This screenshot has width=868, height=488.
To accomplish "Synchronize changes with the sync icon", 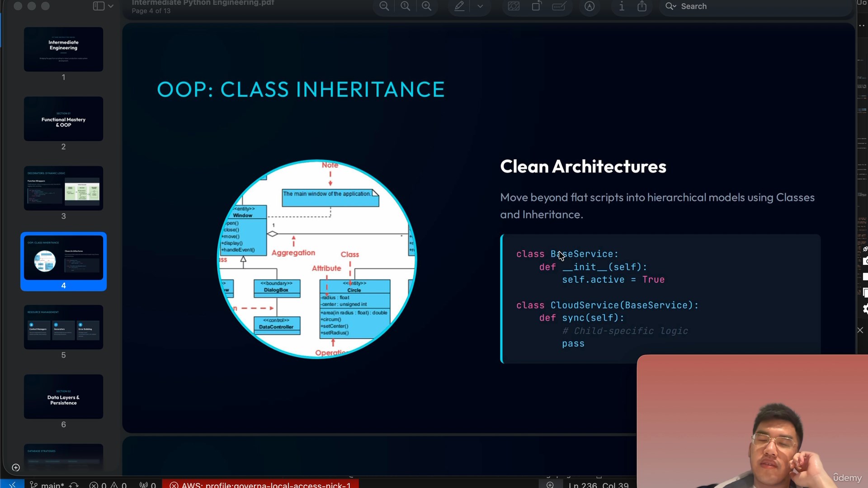I will click(74, 485).
